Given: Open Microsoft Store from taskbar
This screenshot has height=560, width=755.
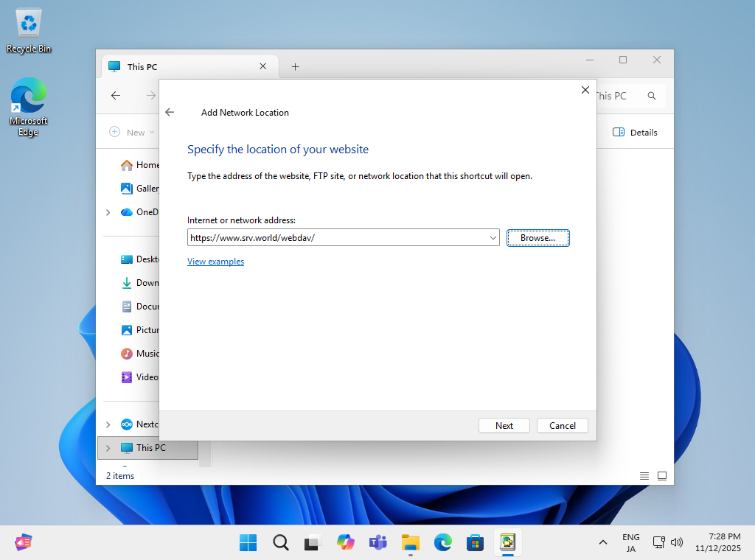Looking at the screenshot, I should 475,543.
